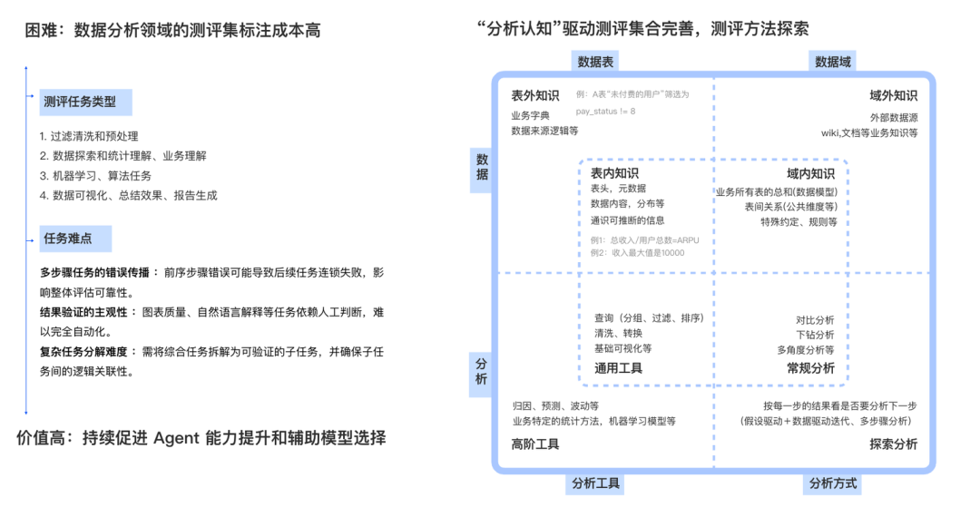Click the line 2. 数据探索和统计理解、业务理解
Viewport: 980px width, 507px height.
[123, 156]
